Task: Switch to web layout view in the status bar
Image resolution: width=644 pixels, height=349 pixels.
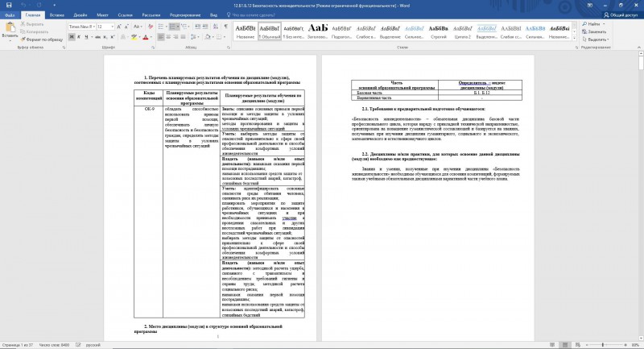Action: 578,345
